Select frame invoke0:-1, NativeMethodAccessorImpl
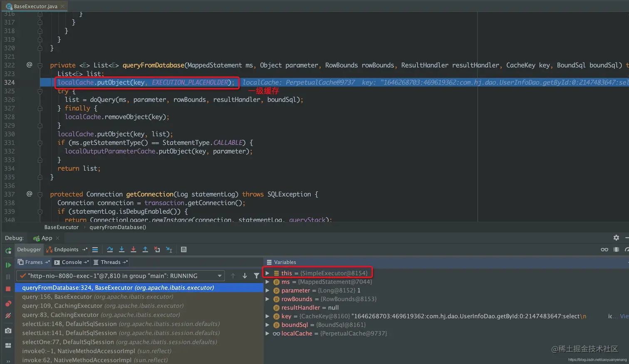 (139, 351)
